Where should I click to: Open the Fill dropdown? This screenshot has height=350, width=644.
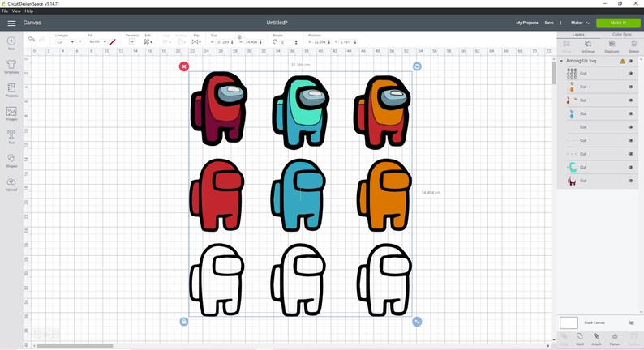(97, 42)
